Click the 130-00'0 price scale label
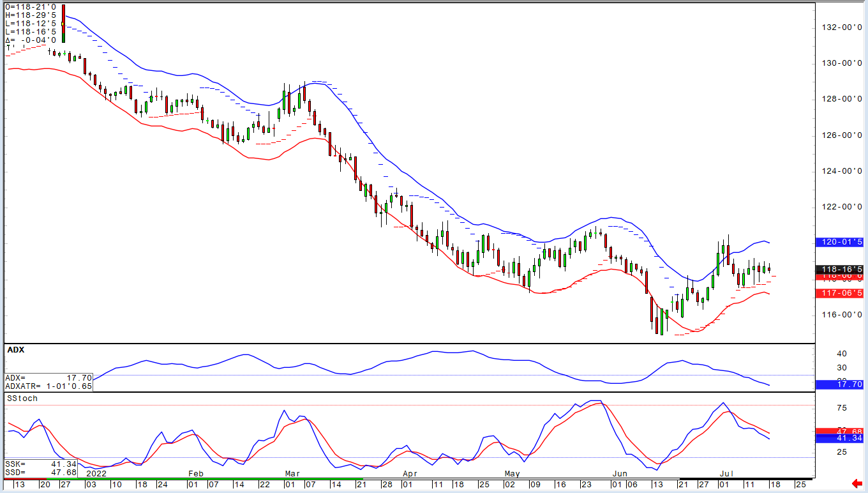 point(843,63)
